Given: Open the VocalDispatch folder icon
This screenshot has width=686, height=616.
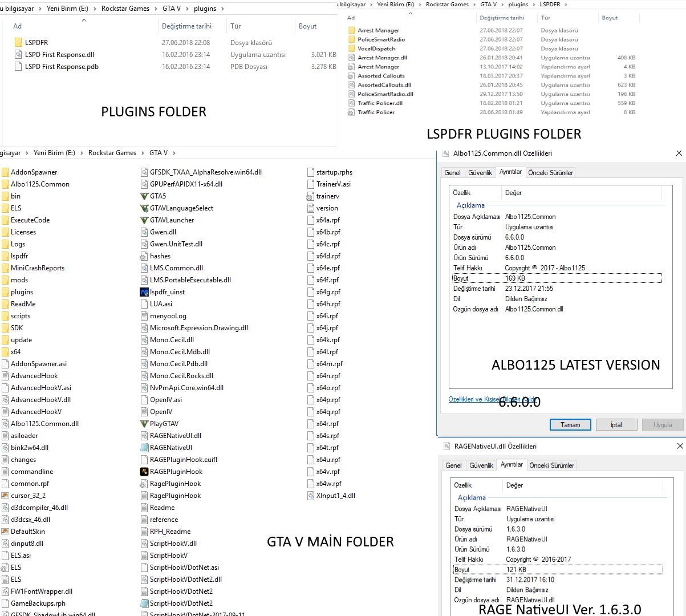Looking at the screenshot, I should click(x=351, y=48).
